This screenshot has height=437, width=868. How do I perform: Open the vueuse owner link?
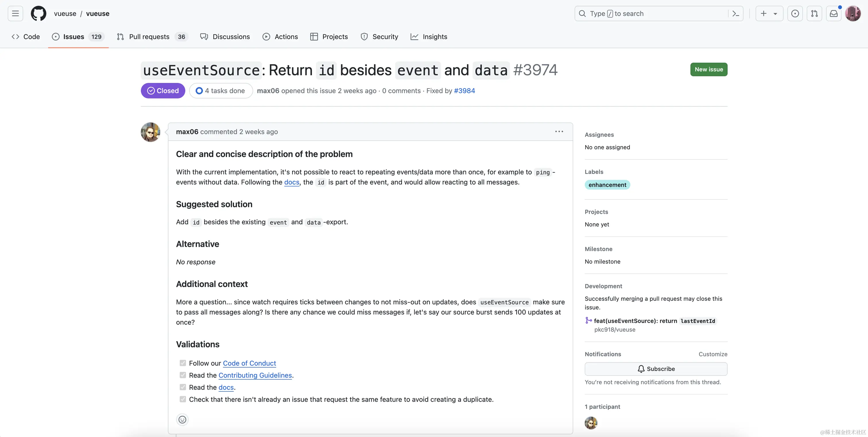click(65, 13)
